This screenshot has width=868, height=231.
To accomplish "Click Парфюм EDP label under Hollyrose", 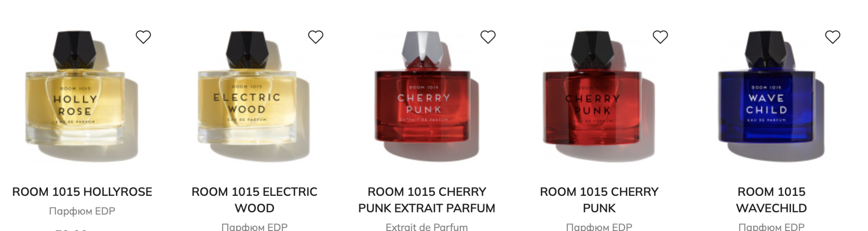I will (x=82, y=211).
